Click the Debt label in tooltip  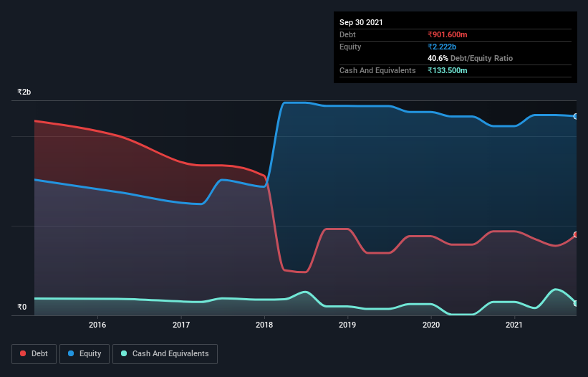[x=347, y=34]
